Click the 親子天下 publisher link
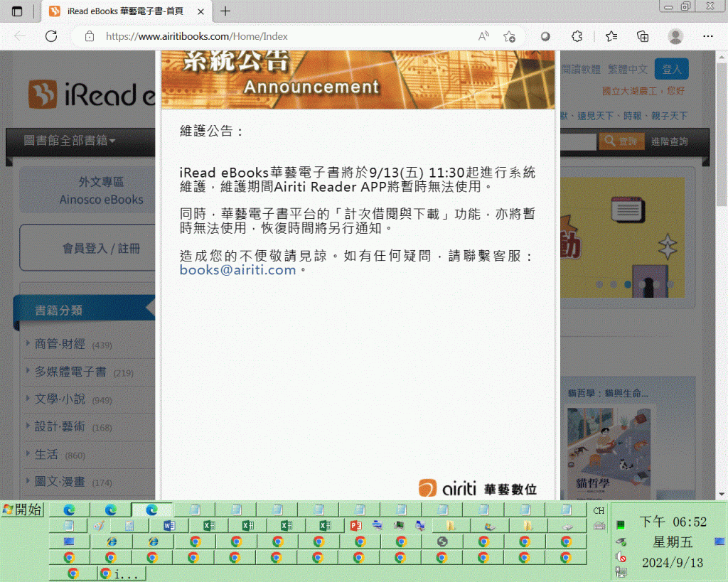This screenshot has width=728, height=582. [669, 116]
